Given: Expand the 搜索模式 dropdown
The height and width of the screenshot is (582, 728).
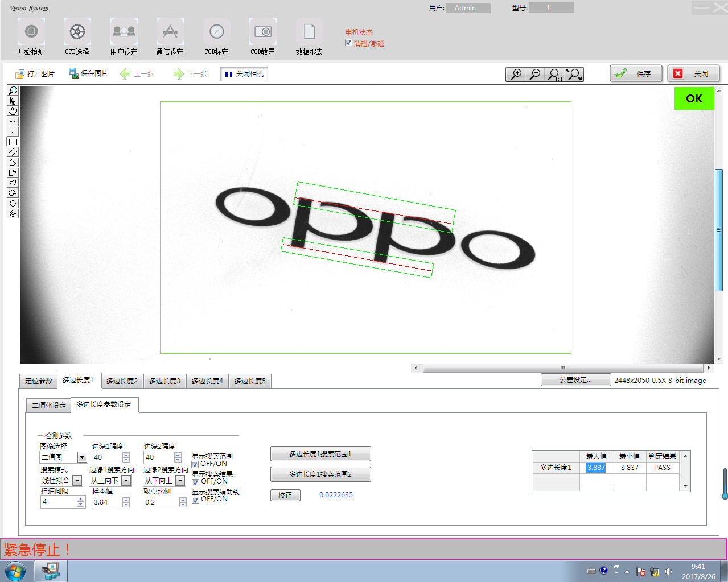Looking at the screenshot, I should click(77, 481).
